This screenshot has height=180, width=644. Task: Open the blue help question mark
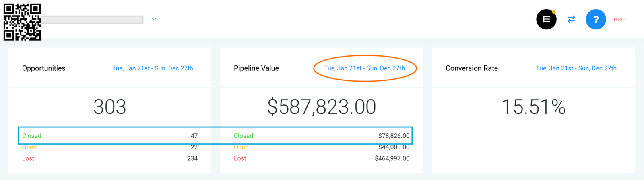point(596,19)
